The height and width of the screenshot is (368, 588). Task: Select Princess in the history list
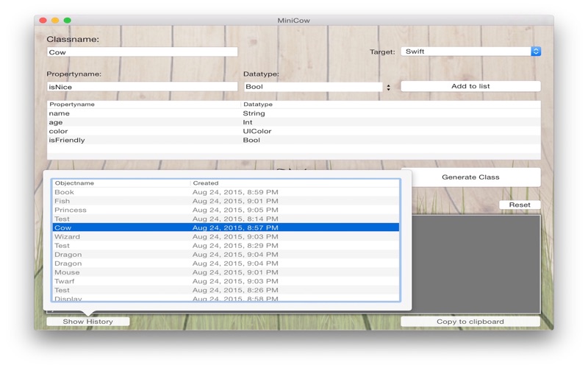coord(226,210)
